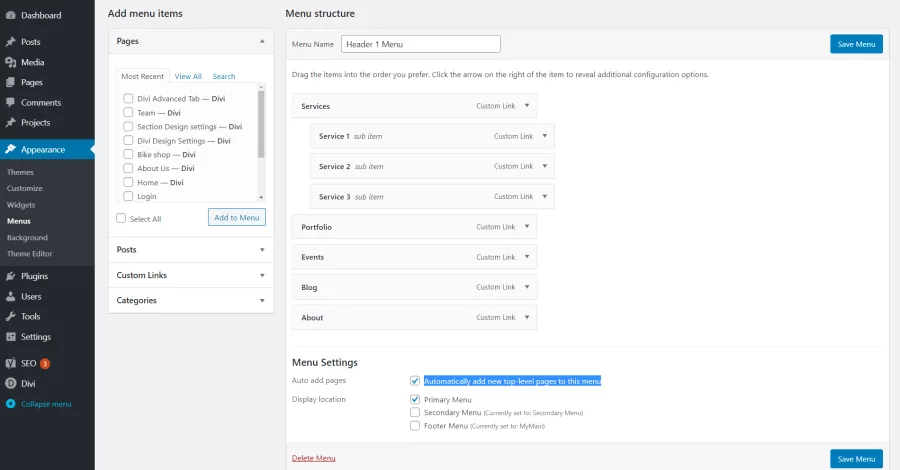
Task: Click the Menu Name input field
Action: click(x=421, y=44)
